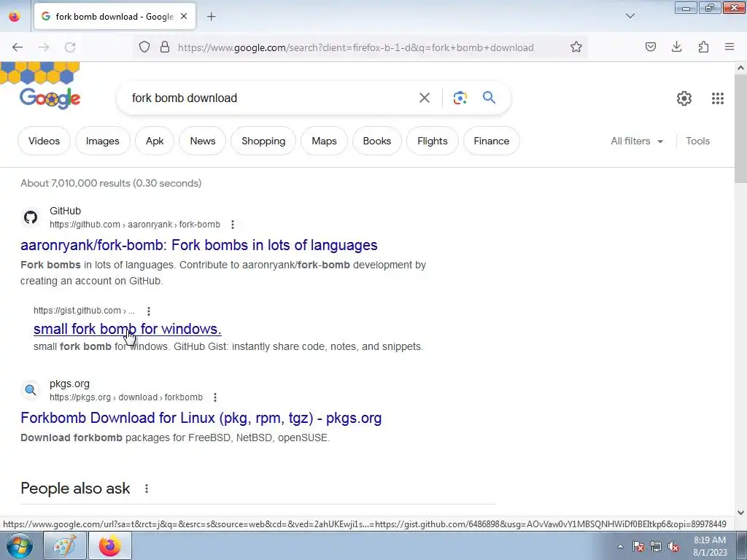The height and width of the screenshot is (560, 747).
Task: Open the Windows Start menu
Action: click(x=19, y=545)
